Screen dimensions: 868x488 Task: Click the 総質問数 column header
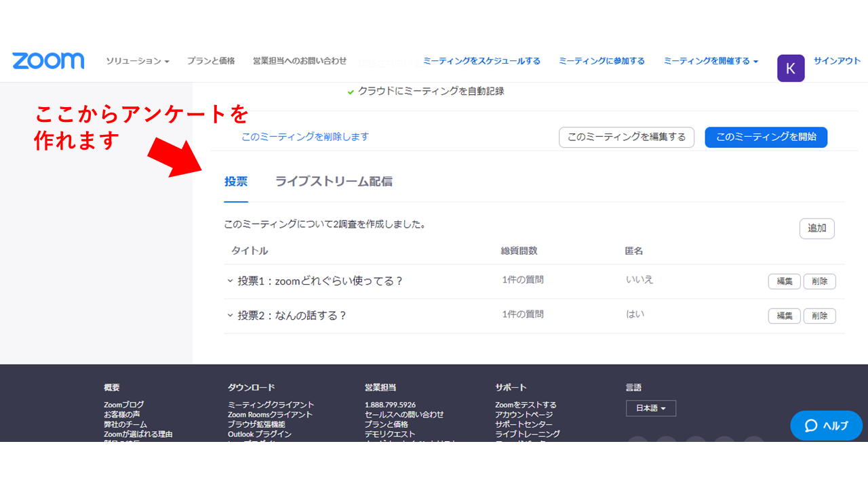[519, 251]
